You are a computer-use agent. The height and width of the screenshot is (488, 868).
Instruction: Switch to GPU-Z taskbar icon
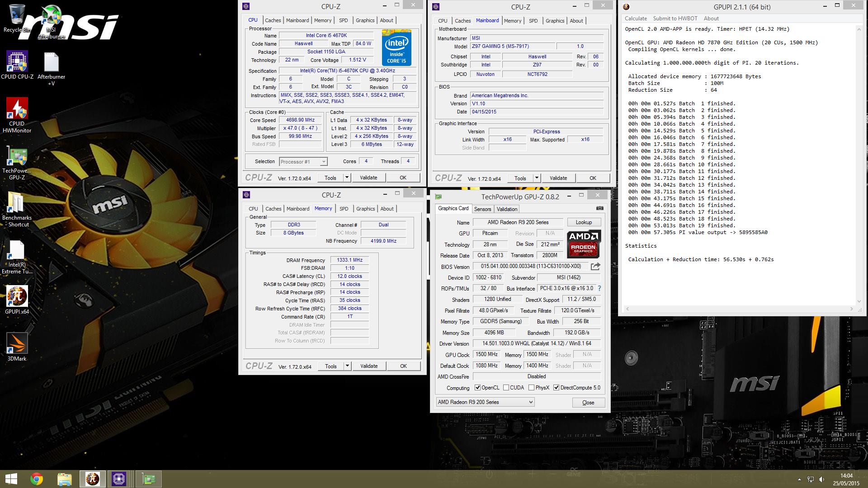(148, 479)
